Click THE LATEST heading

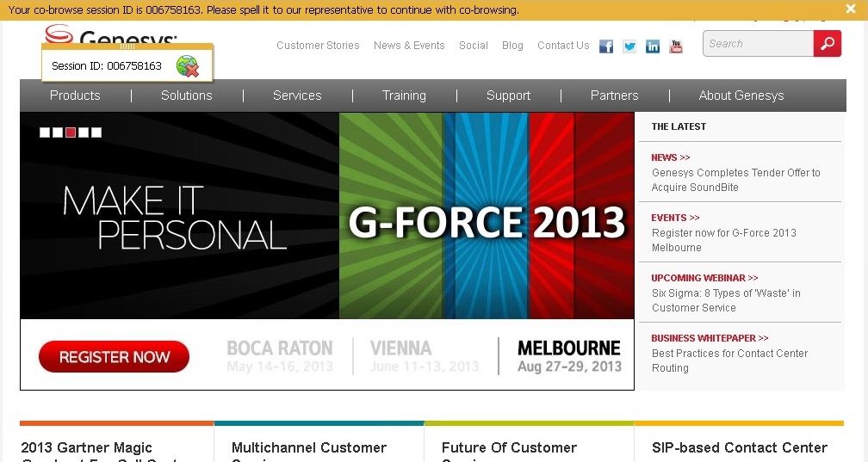[x=679, y=126]
